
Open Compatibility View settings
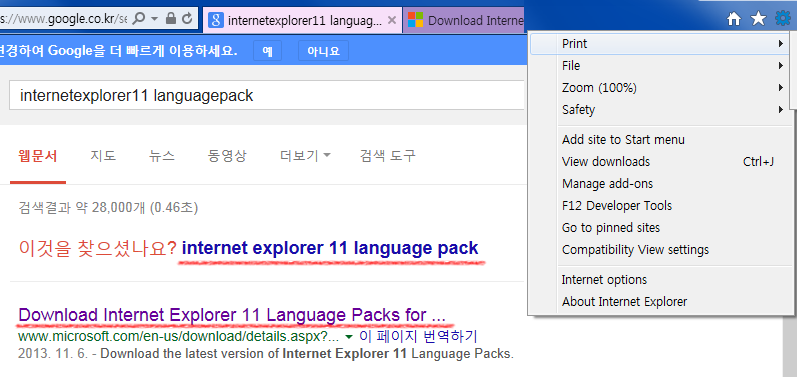pos(659,249)
